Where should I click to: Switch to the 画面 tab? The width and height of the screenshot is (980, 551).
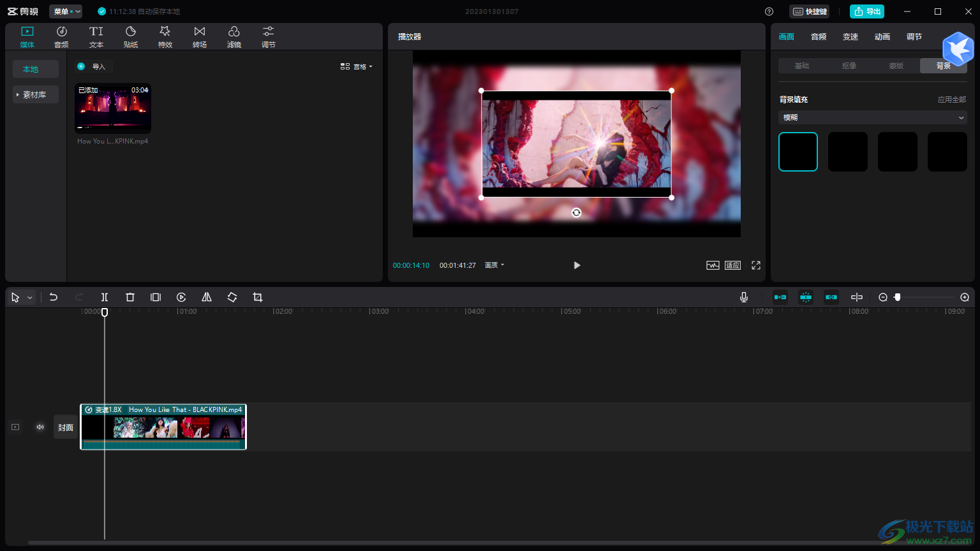787,37
